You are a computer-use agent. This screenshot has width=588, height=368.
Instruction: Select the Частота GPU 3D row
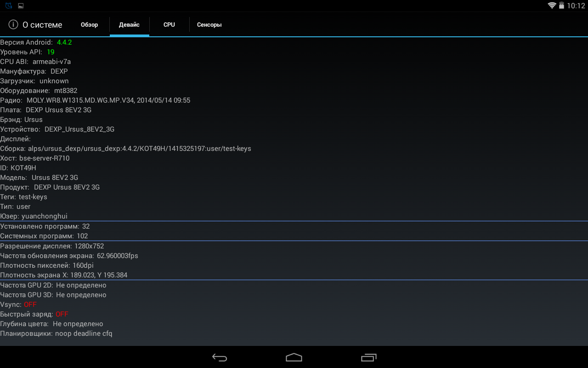tap(294, 295)
